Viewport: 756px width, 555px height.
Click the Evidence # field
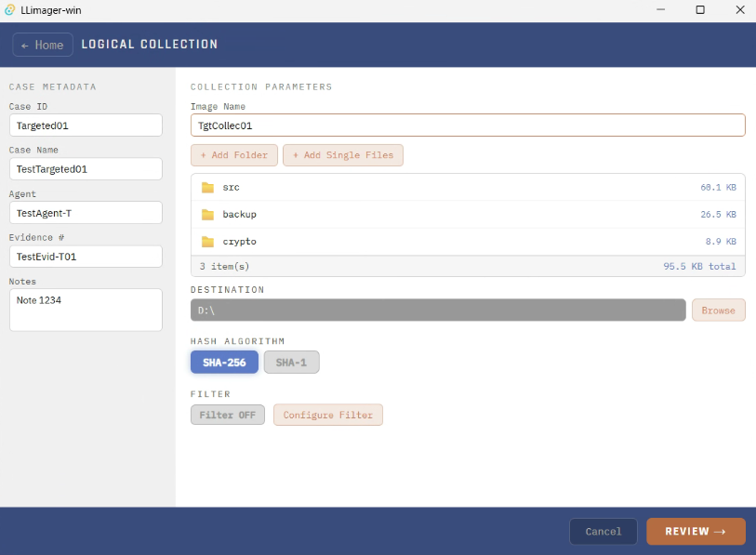(86, 257)
